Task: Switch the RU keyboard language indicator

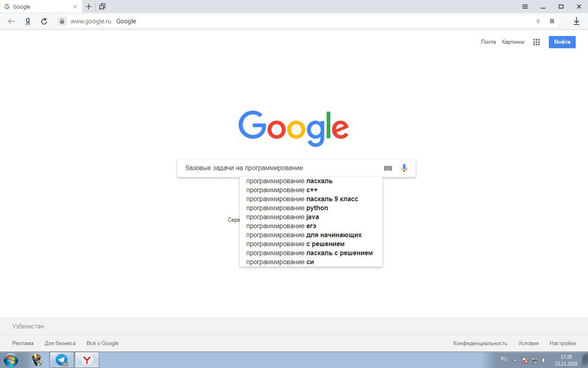Action: [x=504, y=359]
